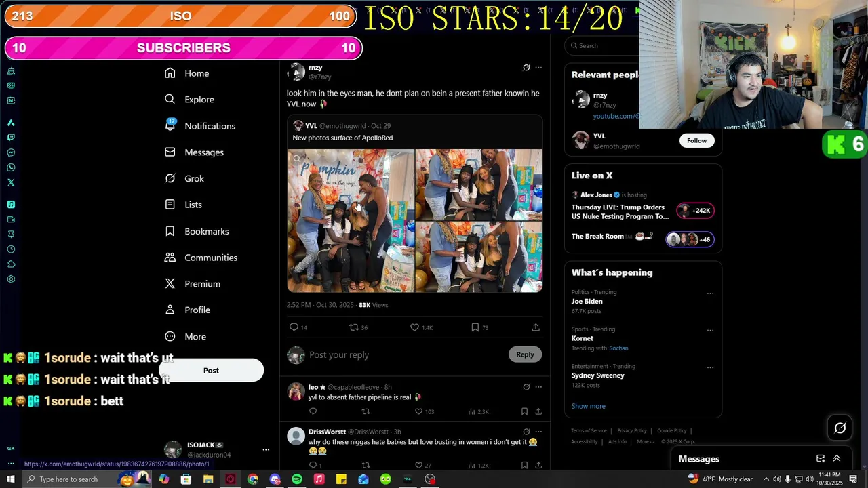
Task: Open Bookmarks in X navigation
Action: click(197, 231)
